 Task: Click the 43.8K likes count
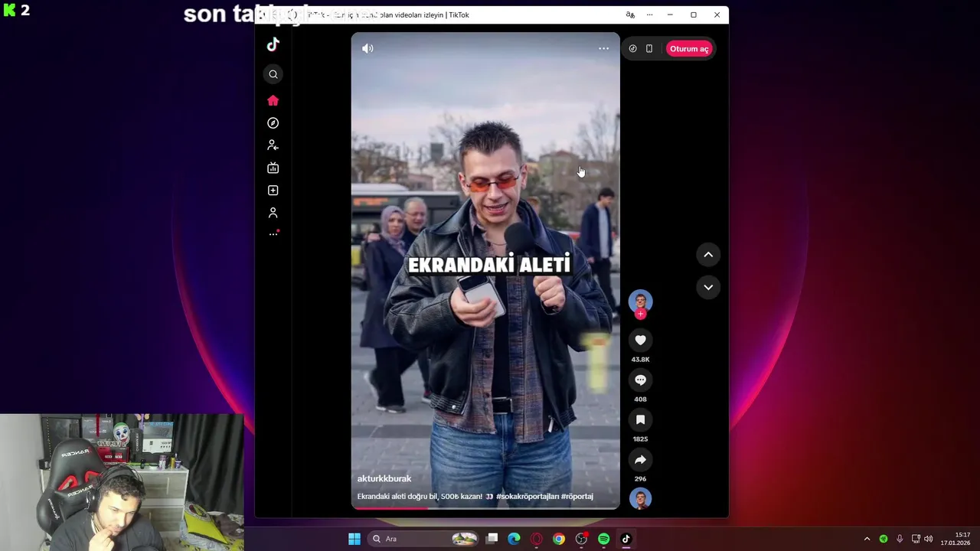[x=641, y=360]
